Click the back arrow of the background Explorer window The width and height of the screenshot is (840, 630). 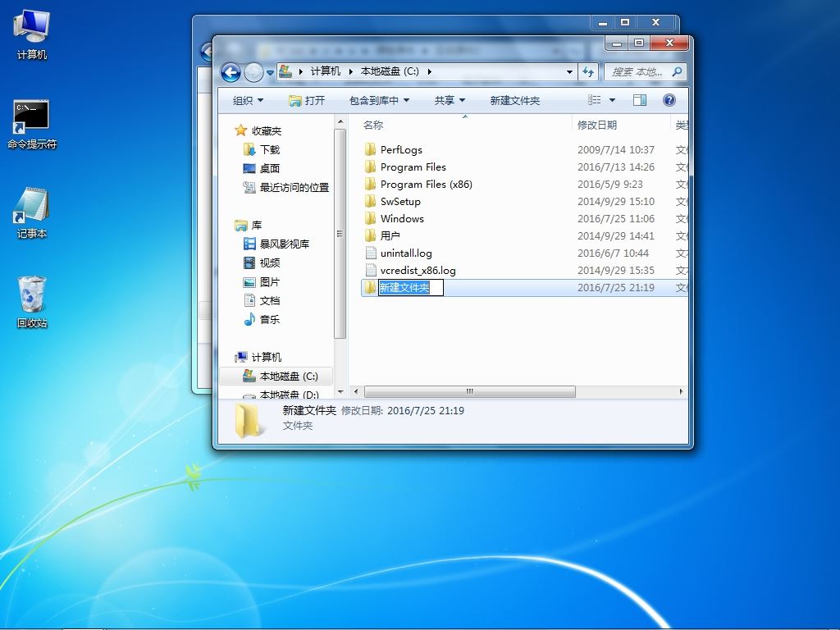pos(208,52)
